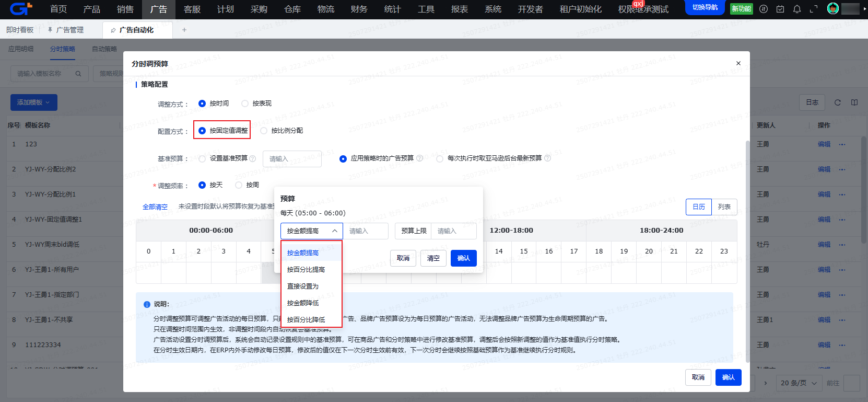Focus the 预算上限 input field
The width and height of the screenshot is (868, 402).
453,231
